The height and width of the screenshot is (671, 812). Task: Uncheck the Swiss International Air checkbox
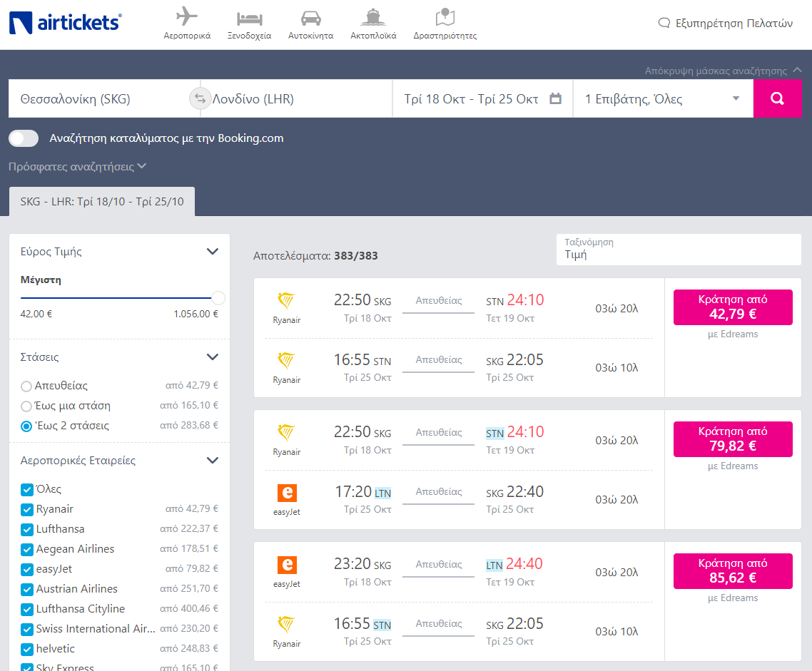[27, 629]
